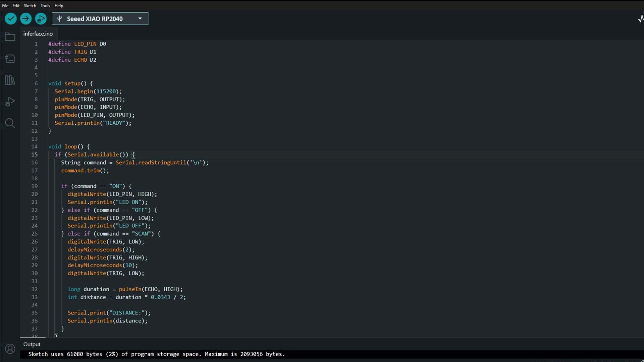Click the 'void loop() {' line
This screenshot has height=362, width=644.
69,146
